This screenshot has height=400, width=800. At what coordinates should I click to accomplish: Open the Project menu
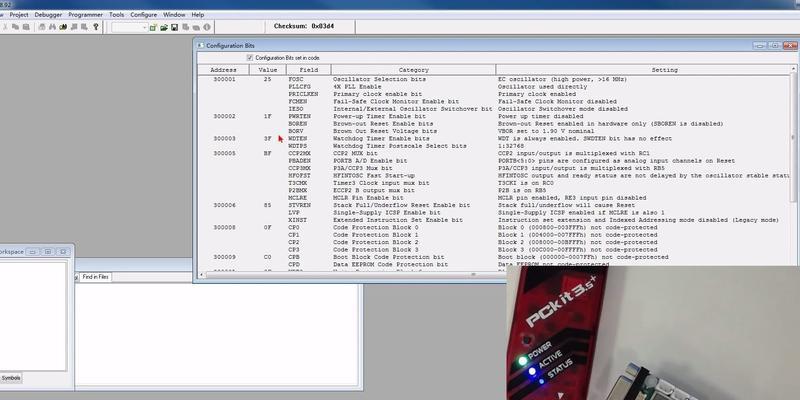pyautogui.click(x=19, y=15)
